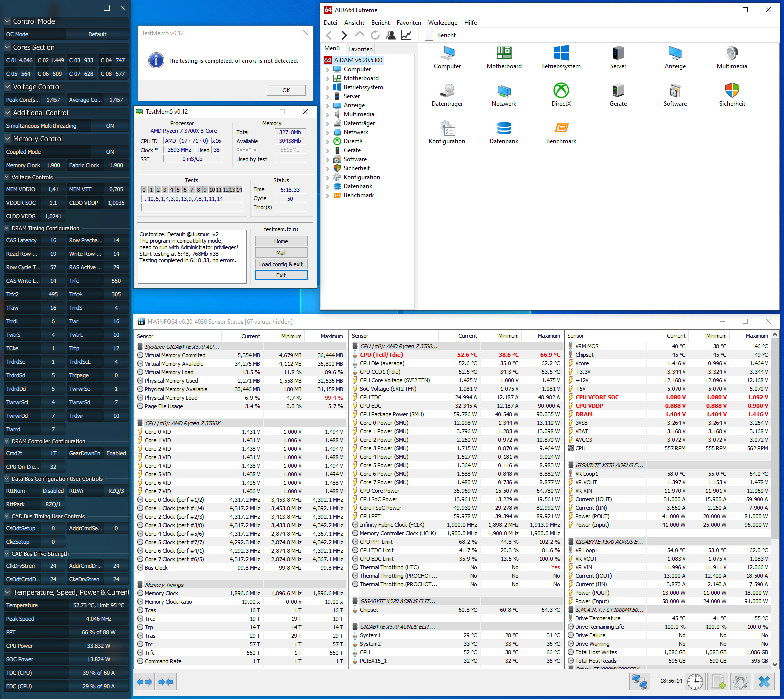
Task: Click CAS Latency 16 value field
Action: pyautogui.click(x=53, y=240)
